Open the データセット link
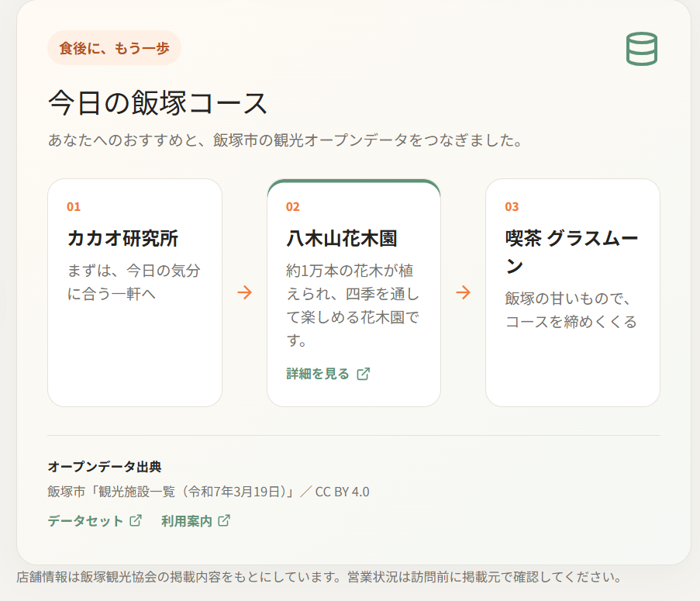 coord(95,520)
